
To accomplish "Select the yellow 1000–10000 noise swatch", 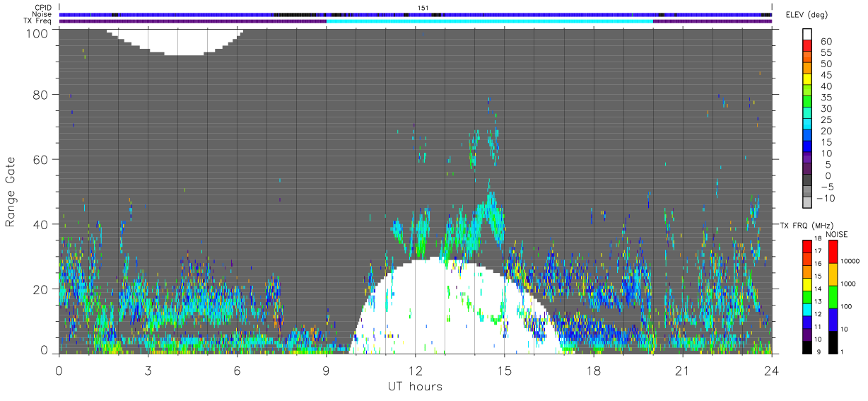I will tap(833, 274).
